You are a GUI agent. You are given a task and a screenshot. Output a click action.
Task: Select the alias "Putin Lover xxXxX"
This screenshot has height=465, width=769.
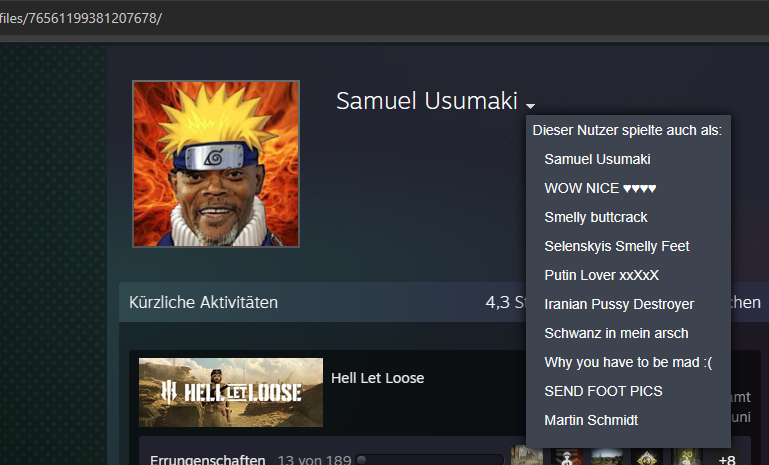pos(601,275)
